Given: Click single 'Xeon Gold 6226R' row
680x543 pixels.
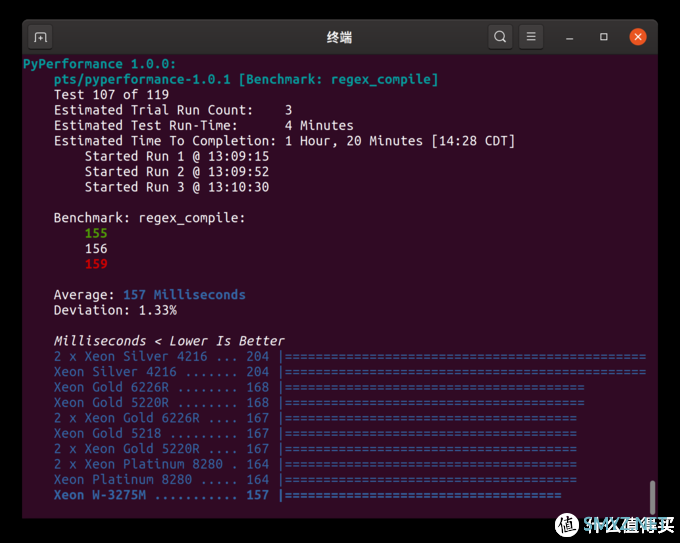Looking at the screenshot, I should (319, 387).
